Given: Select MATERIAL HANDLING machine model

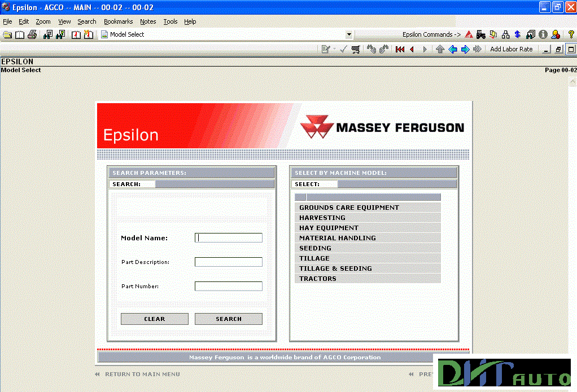Looking at the screenshot, I should 368,238.
